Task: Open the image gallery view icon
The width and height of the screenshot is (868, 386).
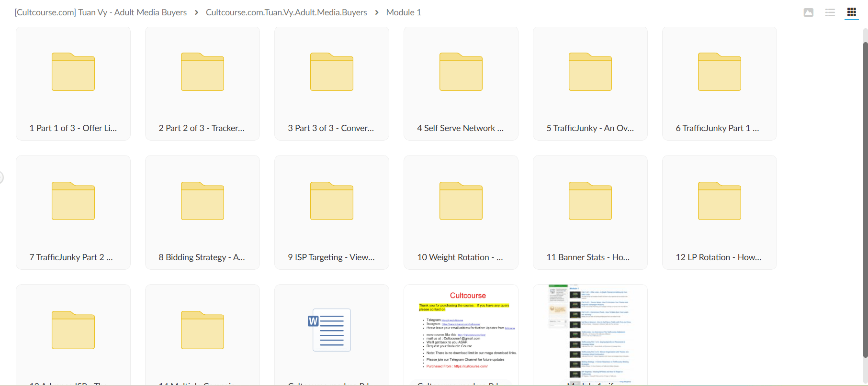Action: [x=809, y=12]
